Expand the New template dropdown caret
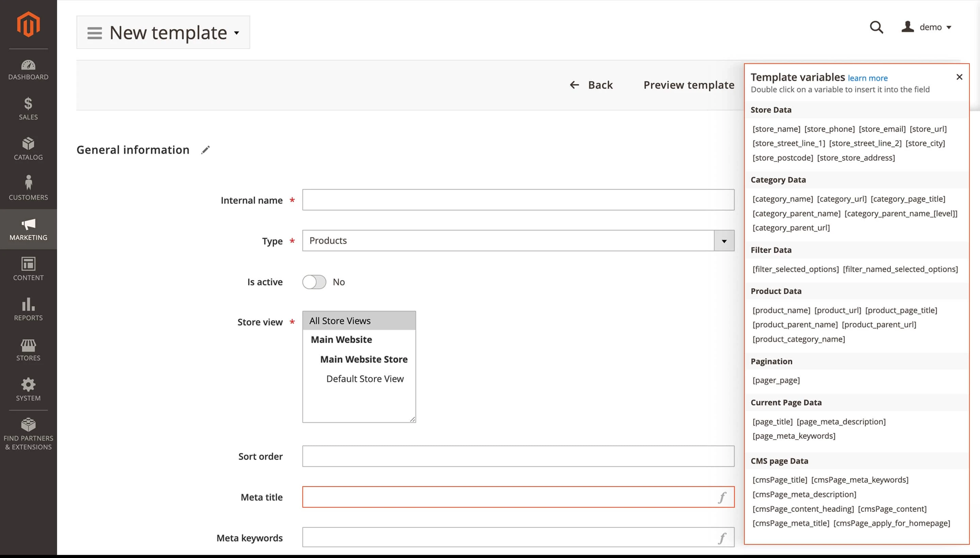The image size is (980, 558). 237,33
